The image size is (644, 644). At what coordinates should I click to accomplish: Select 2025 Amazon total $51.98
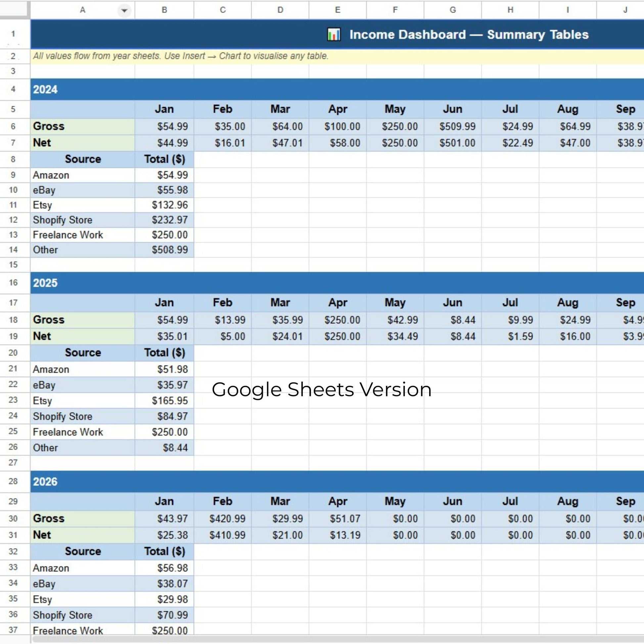(x=164, y=369)
